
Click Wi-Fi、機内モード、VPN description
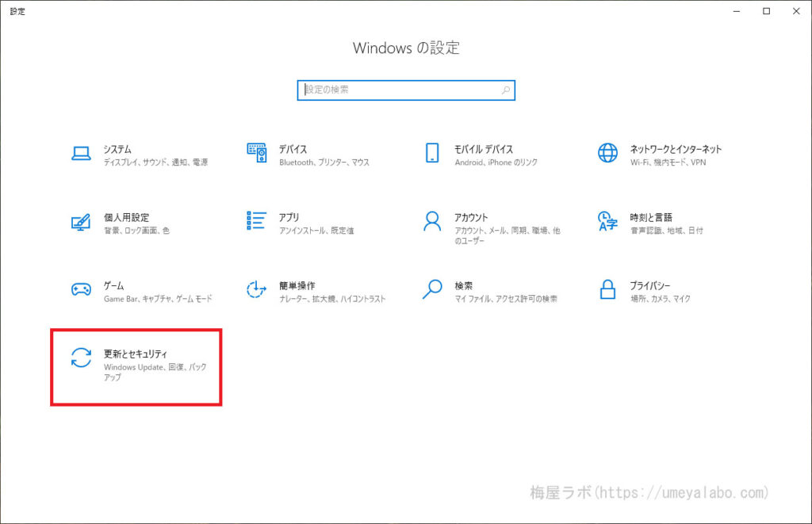point(668,163)
